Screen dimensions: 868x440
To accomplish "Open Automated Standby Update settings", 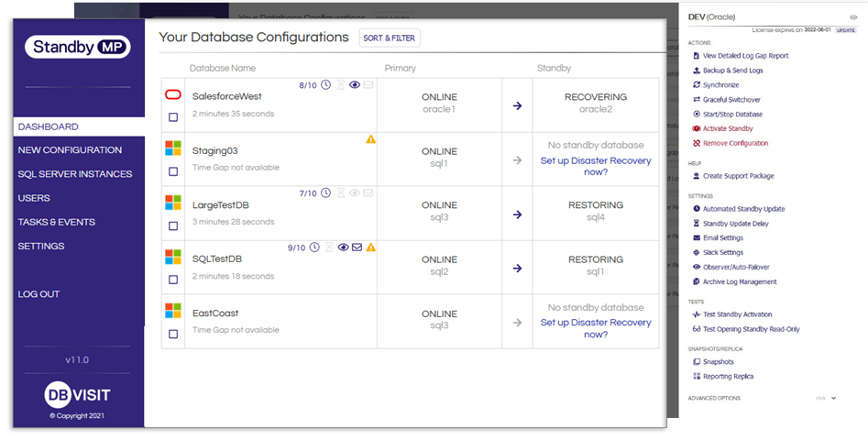I will pyautogui.click(x=739, y=209).
